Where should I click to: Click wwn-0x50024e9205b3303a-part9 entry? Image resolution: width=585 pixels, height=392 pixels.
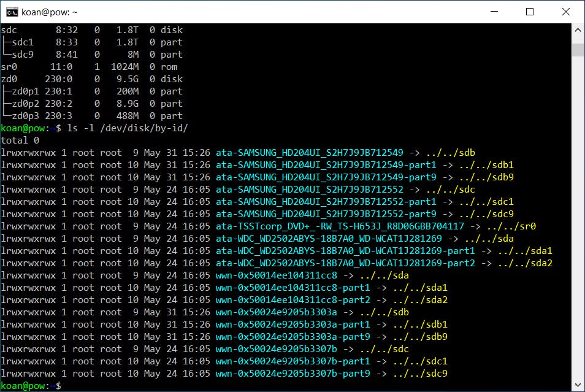293,337
